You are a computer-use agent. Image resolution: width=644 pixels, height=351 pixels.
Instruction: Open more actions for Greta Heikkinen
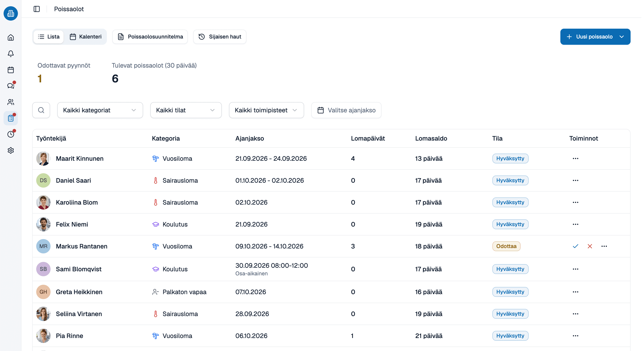[576, 292]
